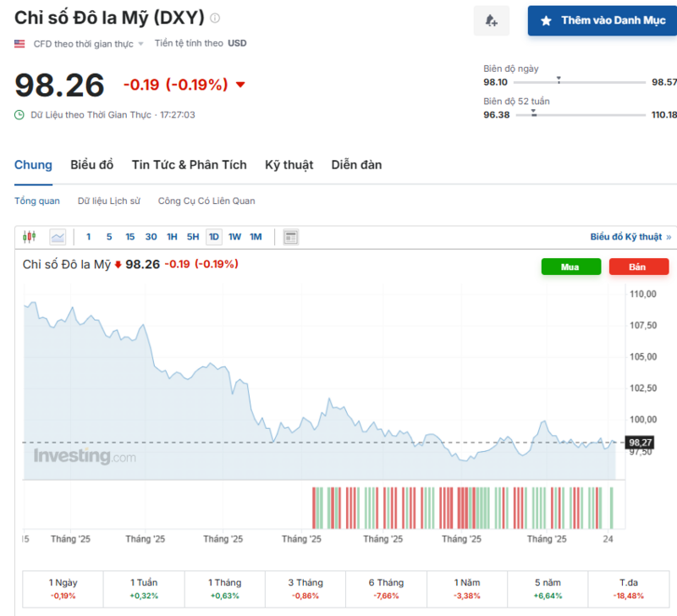This screenshot has width=677, height=616.
Task: Switch chart to candlestick view
Action: [x=29, y=237]
